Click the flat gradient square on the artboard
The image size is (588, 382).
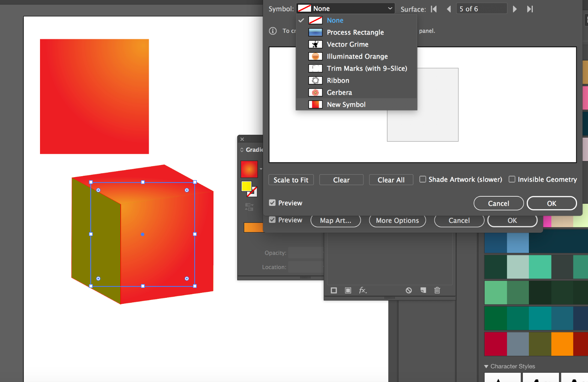[95, 97]
